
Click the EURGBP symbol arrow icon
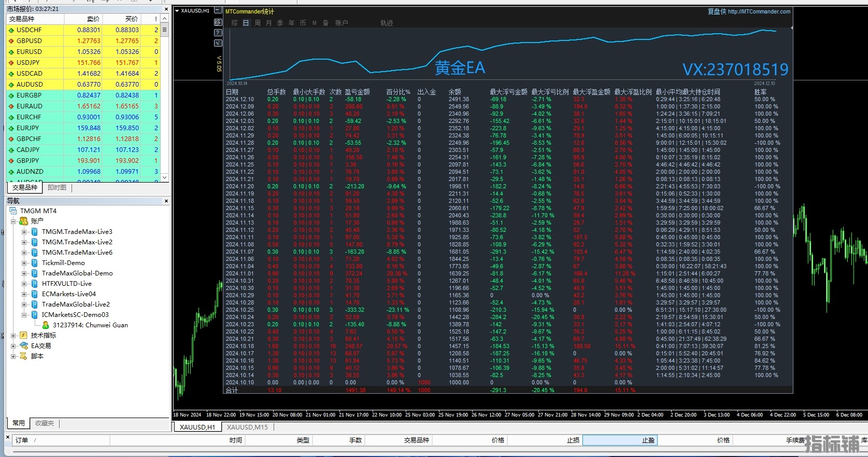pos(11,95)
